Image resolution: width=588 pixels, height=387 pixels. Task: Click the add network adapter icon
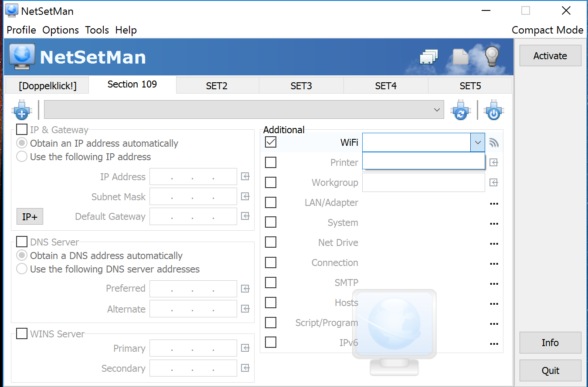(22, 110)
